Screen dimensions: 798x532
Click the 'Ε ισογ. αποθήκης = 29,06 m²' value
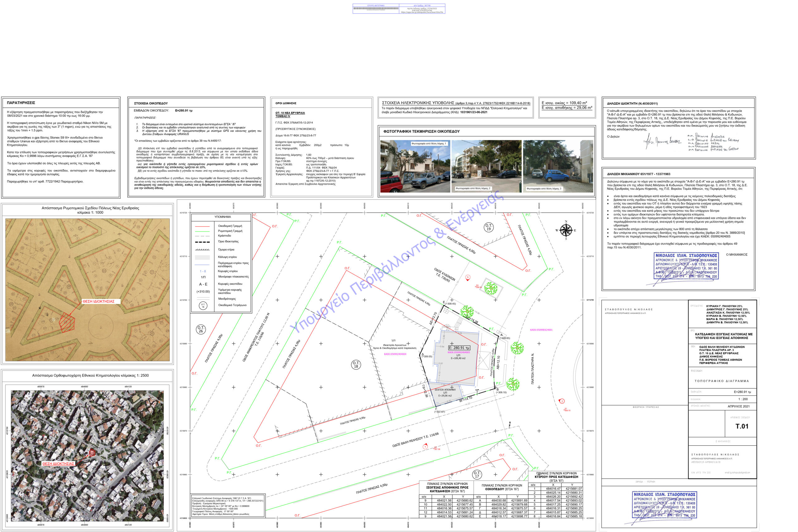tap(567, 108)
